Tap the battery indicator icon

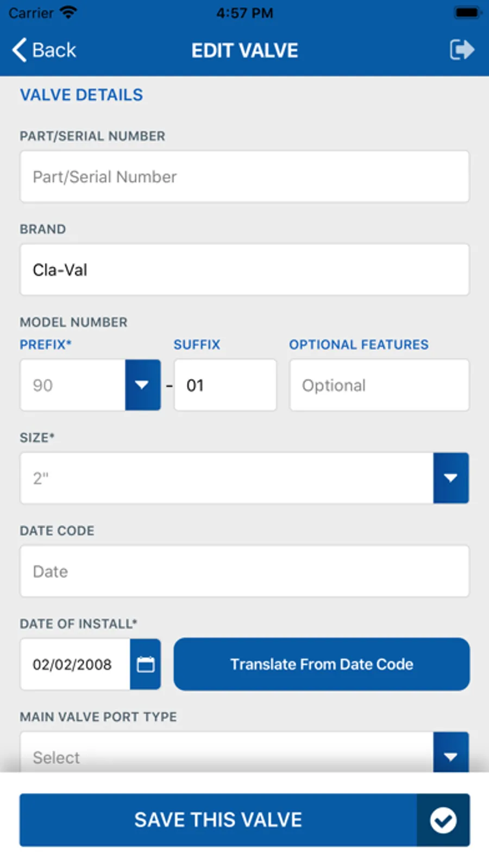click(x=467, y=12)
